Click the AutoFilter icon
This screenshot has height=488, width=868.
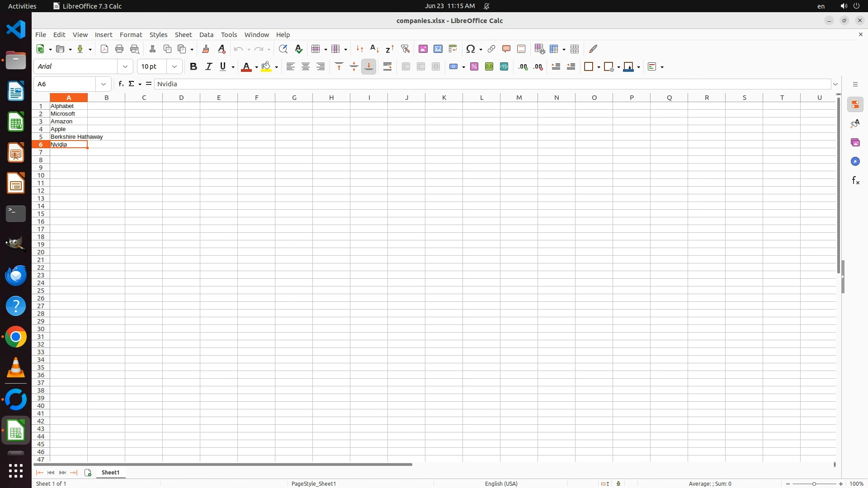(405, 49)
